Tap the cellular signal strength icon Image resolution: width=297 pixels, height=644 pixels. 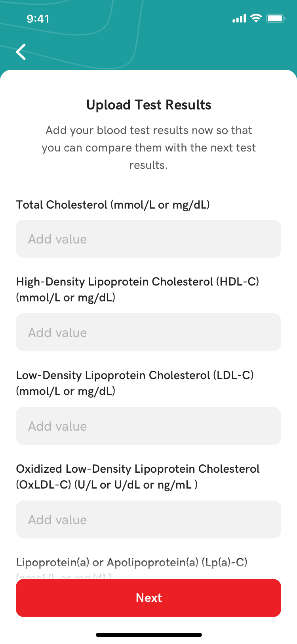click(239, 19)
